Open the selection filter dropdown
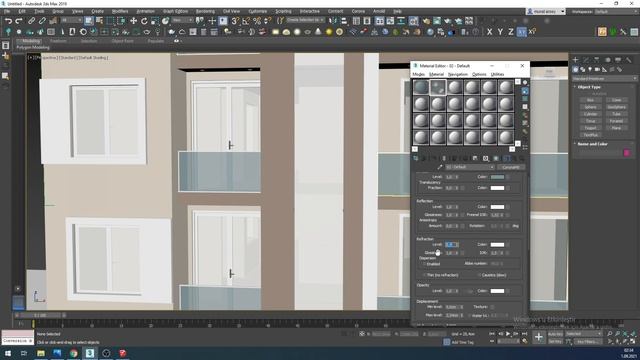 [x=71, y=20]
